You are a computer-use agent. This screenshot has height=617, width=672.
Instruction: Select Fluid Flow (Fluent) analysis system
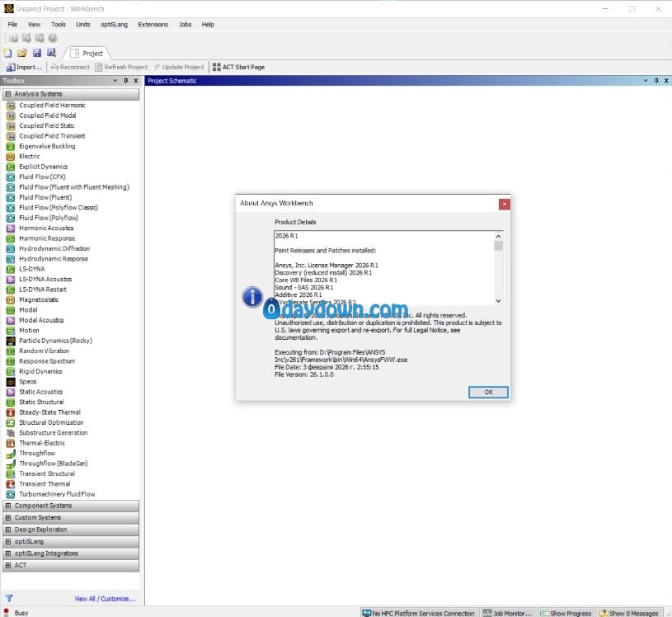tap(45, 197)
